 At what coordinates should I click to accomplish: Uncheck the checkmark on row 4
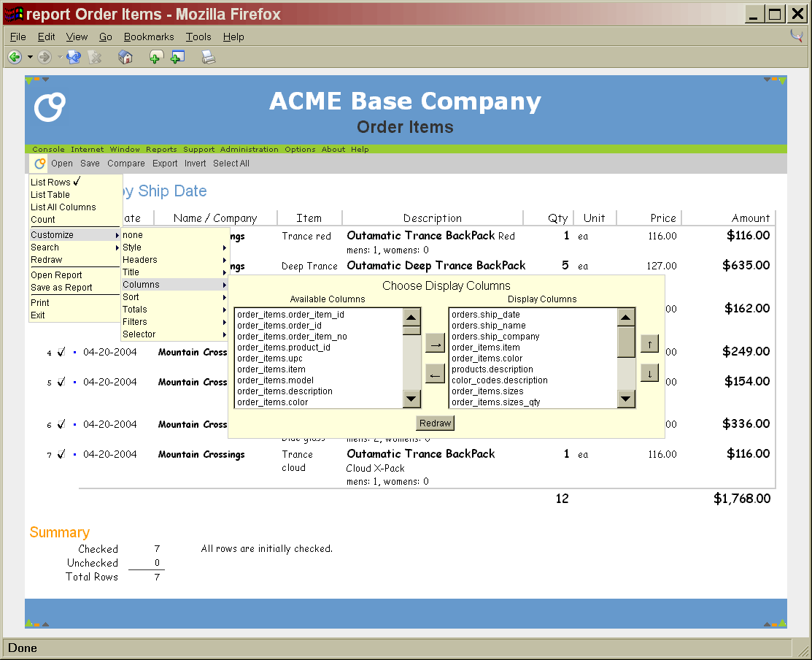(x=61, y=352)
